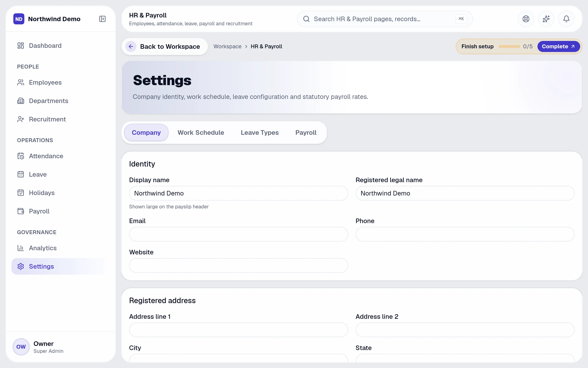Focus the HR & Payroll search field
The image size is (588, 368).
coord(385,19)
